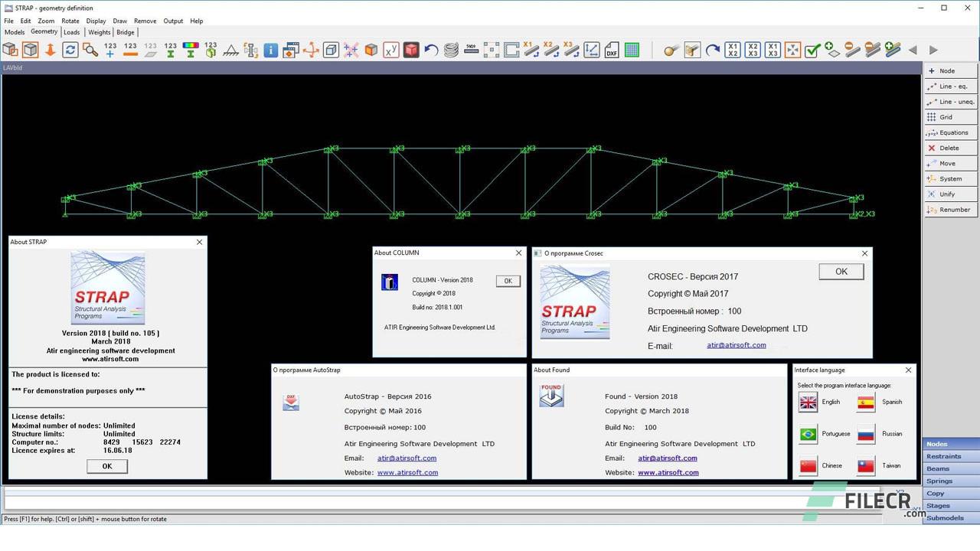Select the Restraints category in side panel
The image size is (980, 551).
[x=952, y=456]
